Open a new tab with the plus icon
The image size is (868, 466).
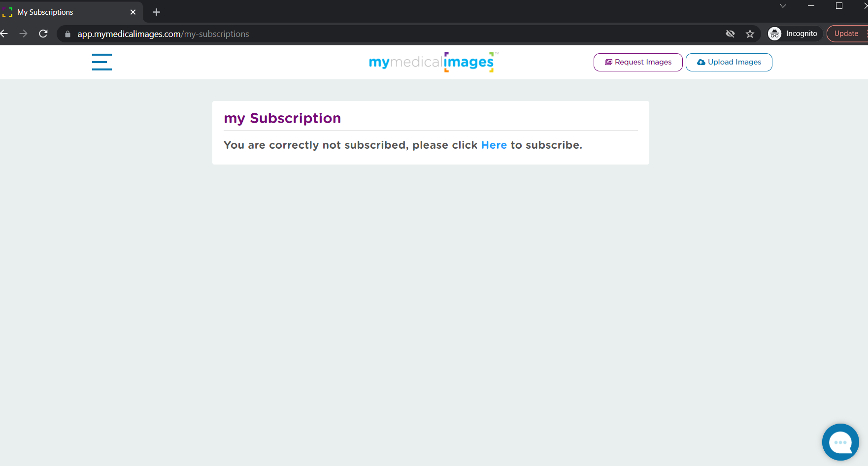coord(156,12)
